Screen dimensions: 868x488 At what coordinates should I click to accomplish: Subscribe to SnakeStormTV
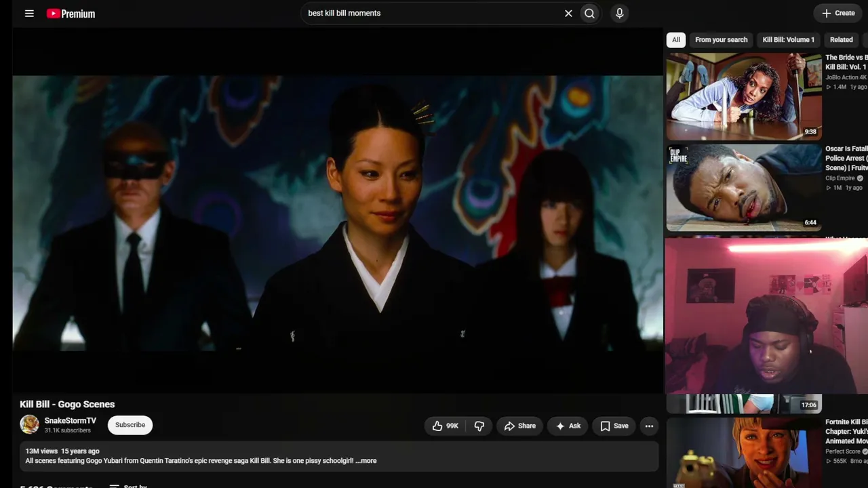pyautogui.click(x=130, y=425)
